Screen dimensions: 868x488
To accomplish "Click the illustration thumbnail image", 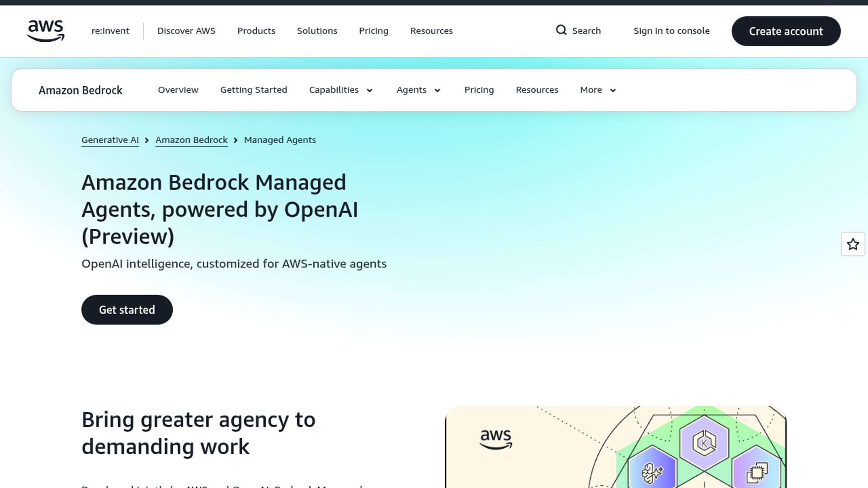I will coord(615,447).
